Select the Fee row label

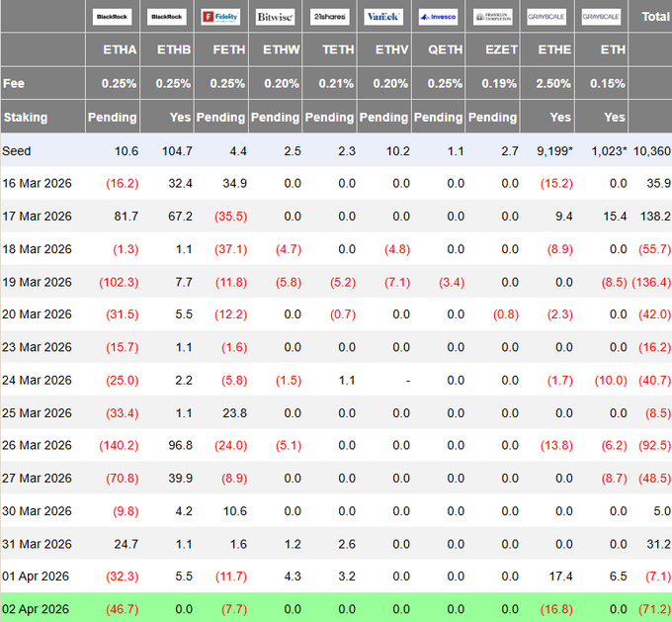pyautogui.click(x=14, y=83)
